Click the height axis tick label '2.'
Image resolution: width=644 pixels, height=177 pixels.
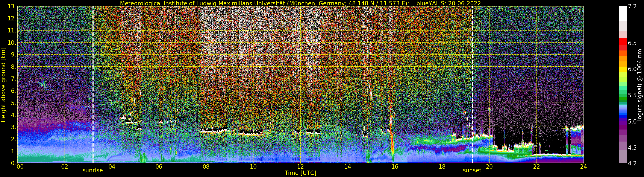[x=13, y=139]
